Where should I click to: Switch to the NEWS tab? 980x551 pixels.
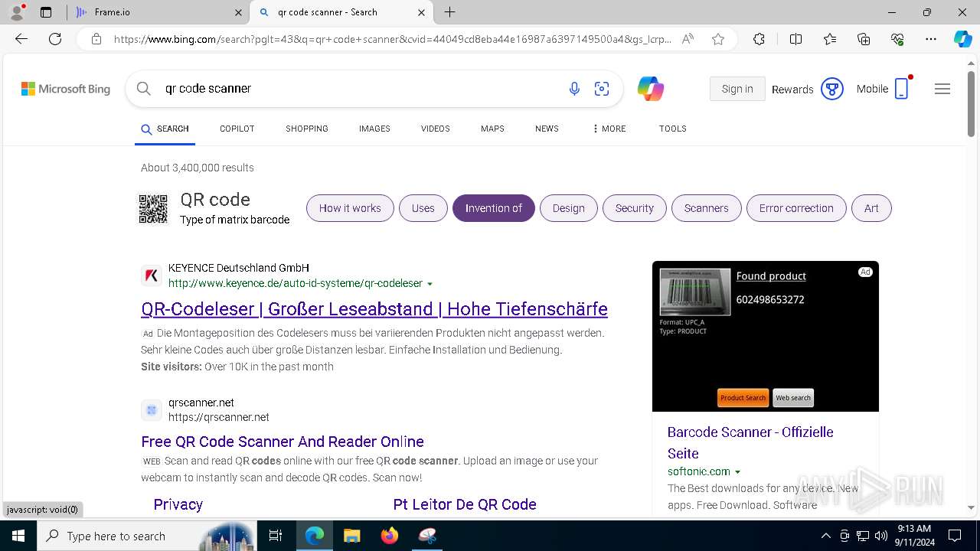(x=547, y=129)
